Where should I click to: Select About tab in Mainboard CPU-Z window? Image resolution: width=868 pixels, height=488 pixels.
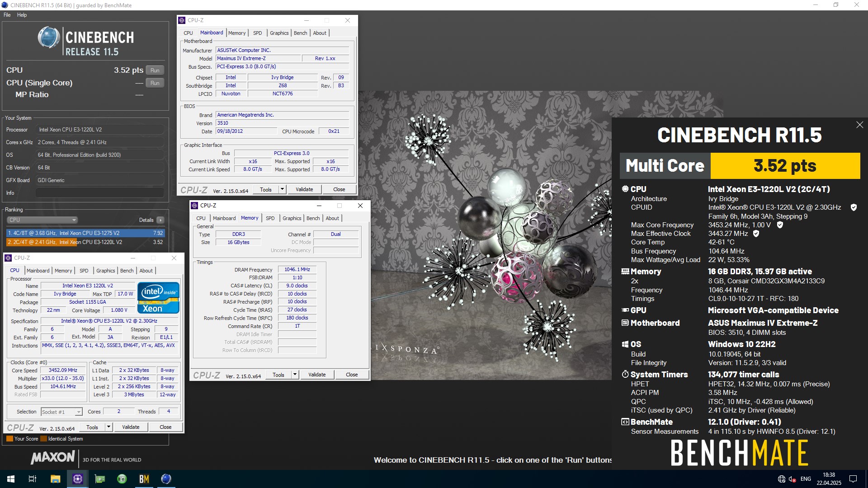(320, 33)
